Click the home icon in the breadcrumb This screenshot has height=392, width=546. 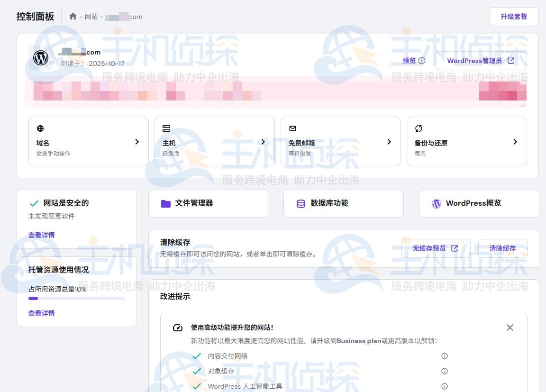click(73, 16)
